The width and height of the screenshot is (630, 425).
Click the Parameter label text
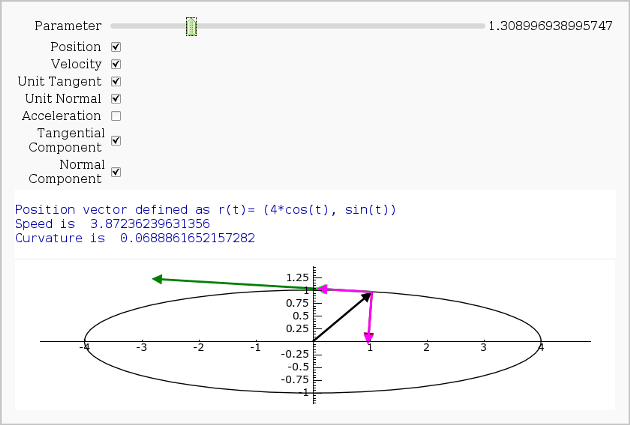click(68, 26)
